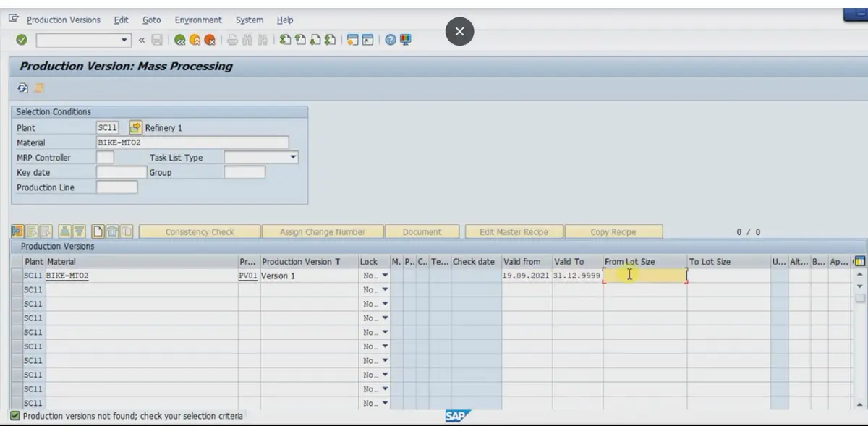Click the Delete trash can icon
Screen dimensions: 868x434
(x=113, y=232)
